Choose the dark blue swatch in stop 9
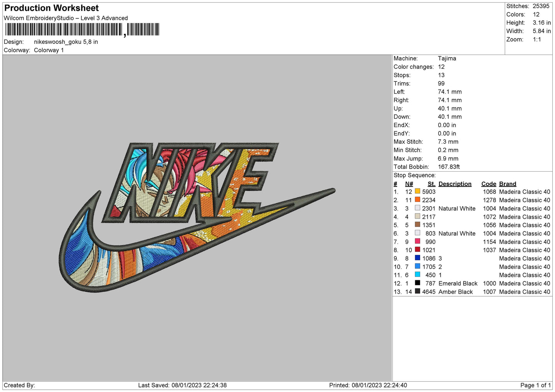The width and height of the screenshot is (555, 392). coord(417,258)
